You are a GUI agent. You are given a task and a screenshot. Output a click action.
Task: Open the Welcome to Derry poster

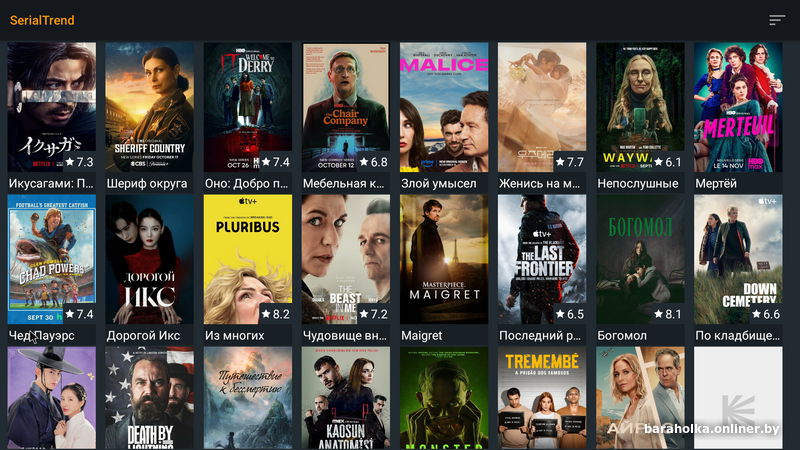coord(248,107)
